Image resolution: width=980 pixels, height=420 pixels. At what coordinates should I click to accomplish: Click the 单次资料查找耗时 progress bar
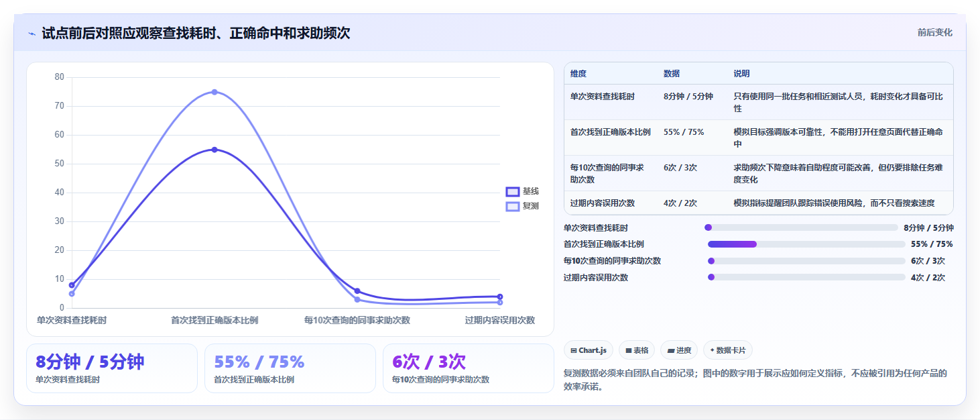click(800, 227)
